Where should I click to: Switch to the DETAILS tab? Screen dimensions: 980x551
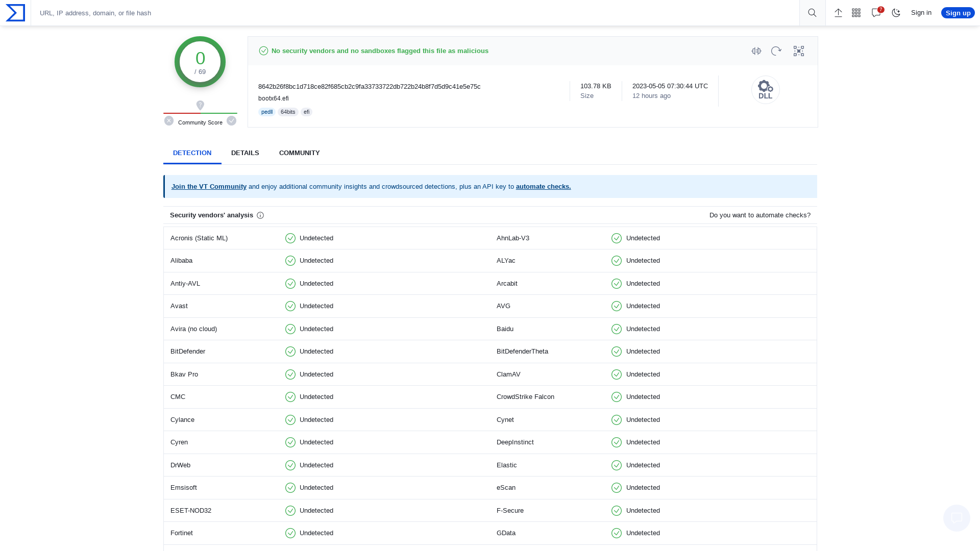click(x=245, y=153)
